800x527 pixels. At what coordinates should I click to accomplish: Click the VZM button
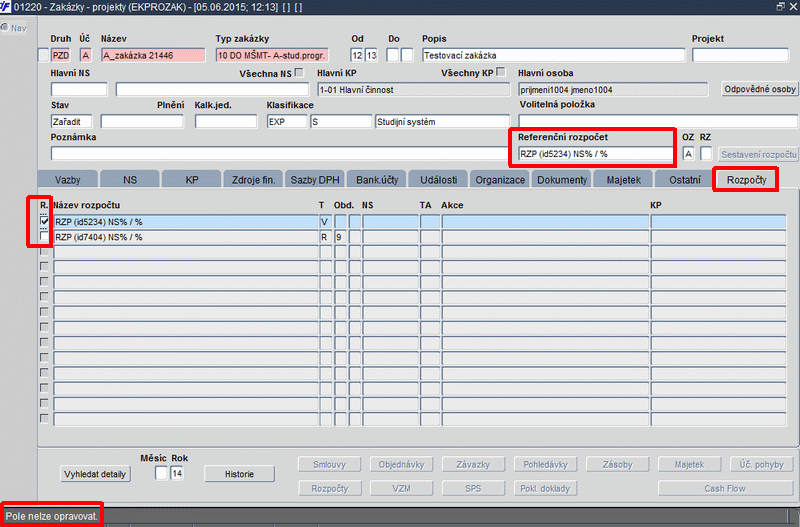(402, 488)
